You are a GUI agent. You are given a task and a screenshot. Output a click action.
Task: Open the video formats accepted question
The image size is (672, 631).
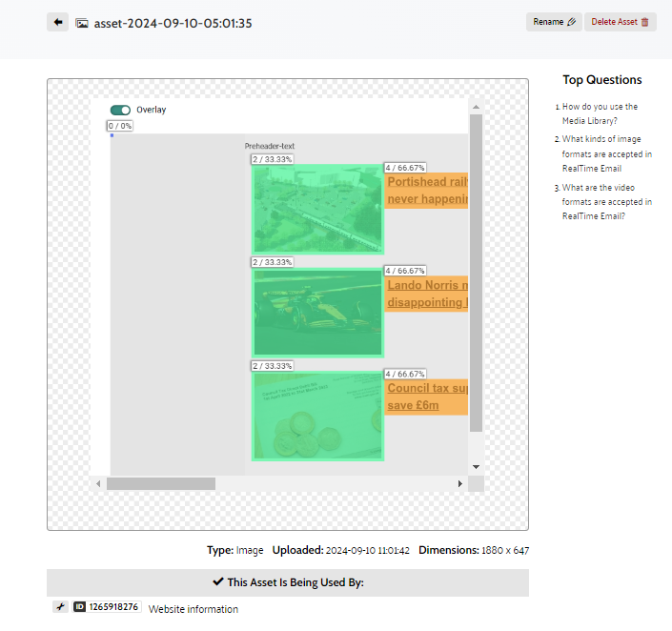pos(606,202)
